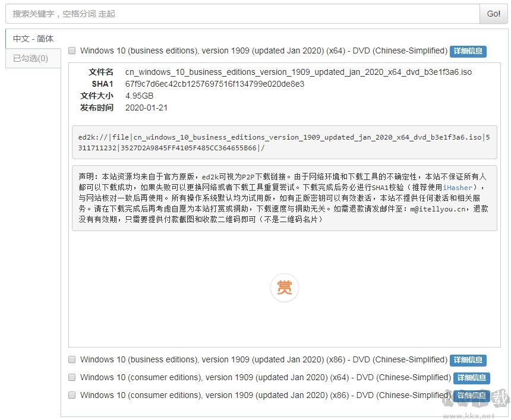Open the iHasher link
511x420 pixels.
(458, 187)
